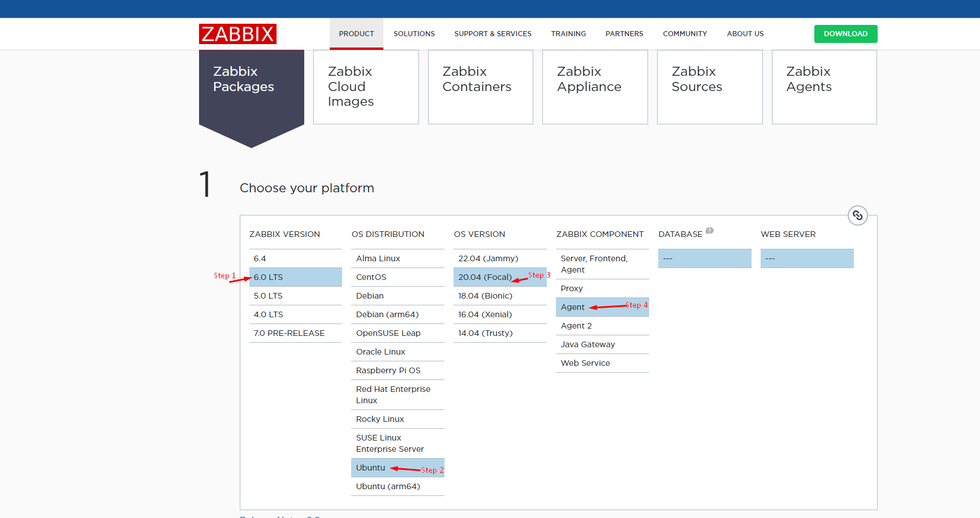Select Zabbix version 6.4

coord(296,258)
